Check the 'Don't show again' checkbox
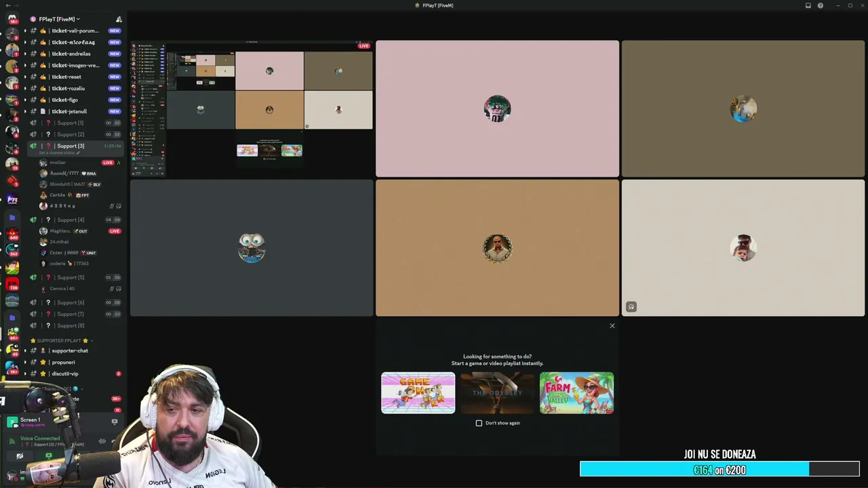Screen dimensions: 868x488 pyautogui.click(x=479, y=423)
